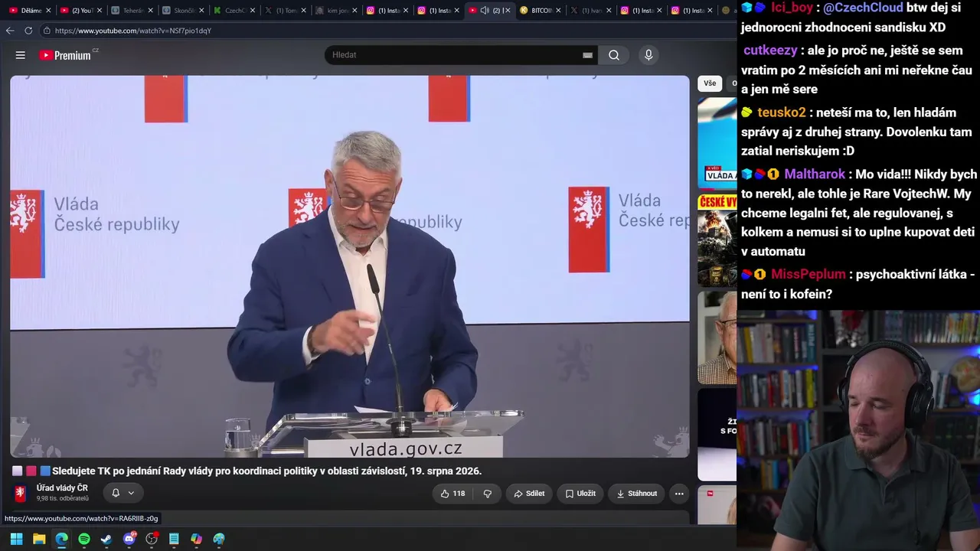Download the video with Stáhnout
The height and width of the screenshot is (551, 980).
(636, 494)
